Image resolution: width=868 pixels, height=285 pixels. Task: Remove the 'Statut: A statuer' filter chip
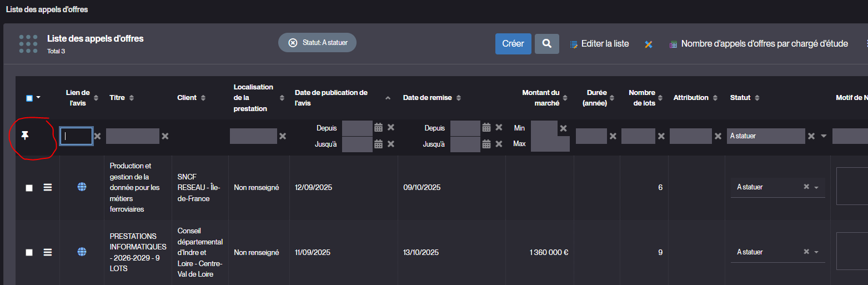point(293,43)
